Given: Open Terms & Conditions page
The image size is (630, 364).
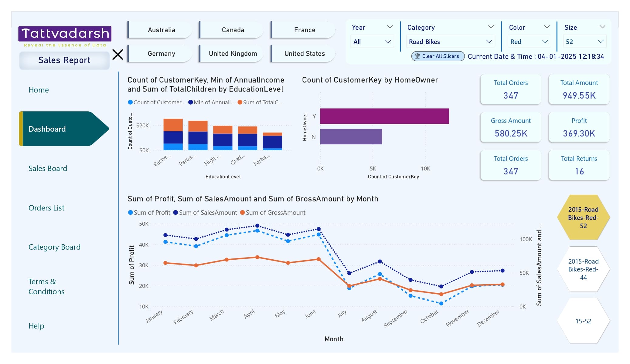Looking at the screenshot, I should [x=46, y=286].
